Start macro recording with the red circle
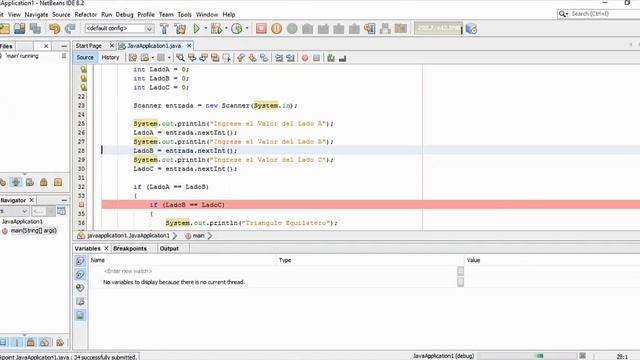640x360 pixels. click(305, 58)
